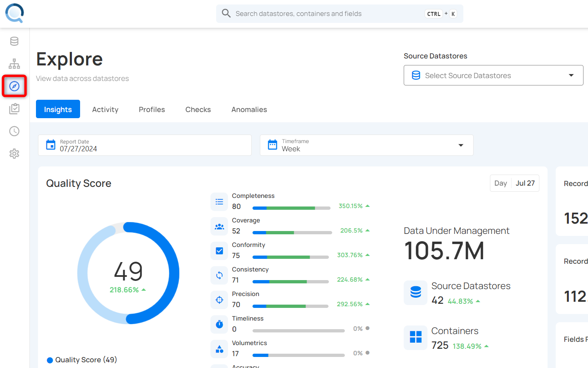Screen dimensions: 588x368
Task: Click the Timeframe dropdown arrow
Action: pos(461,145)
